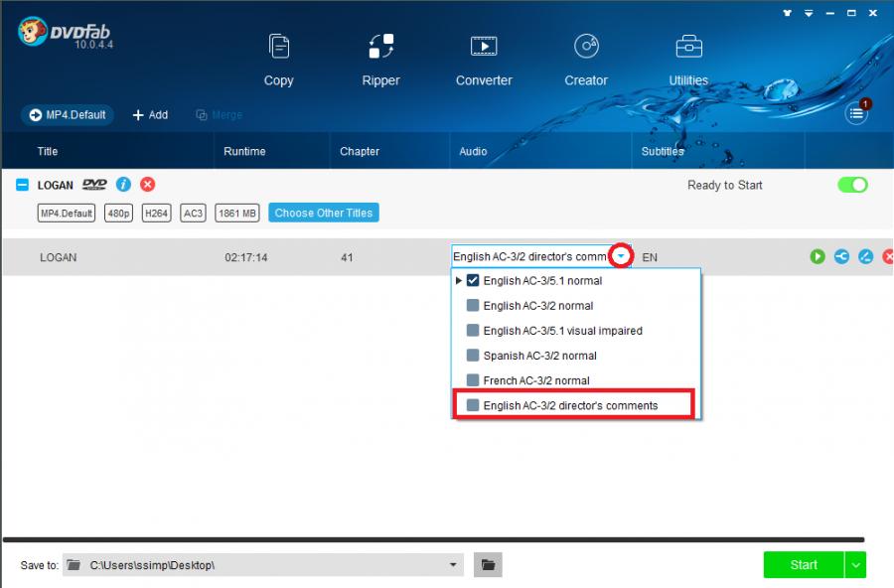
Task: Expand the English AC-3/5.1 normal triangle
Action: (458, 281)
